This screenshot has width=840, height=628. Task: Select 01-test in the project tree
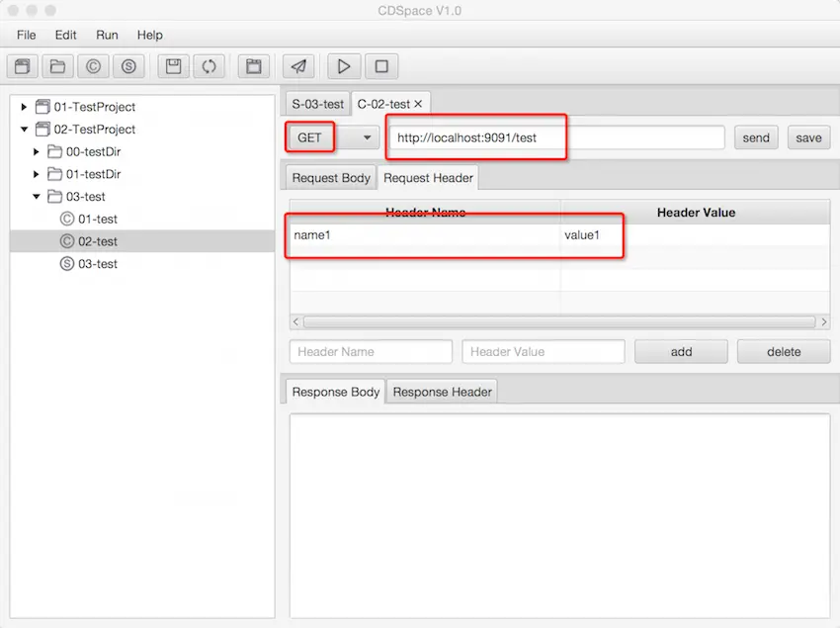(x=98, y=219)
